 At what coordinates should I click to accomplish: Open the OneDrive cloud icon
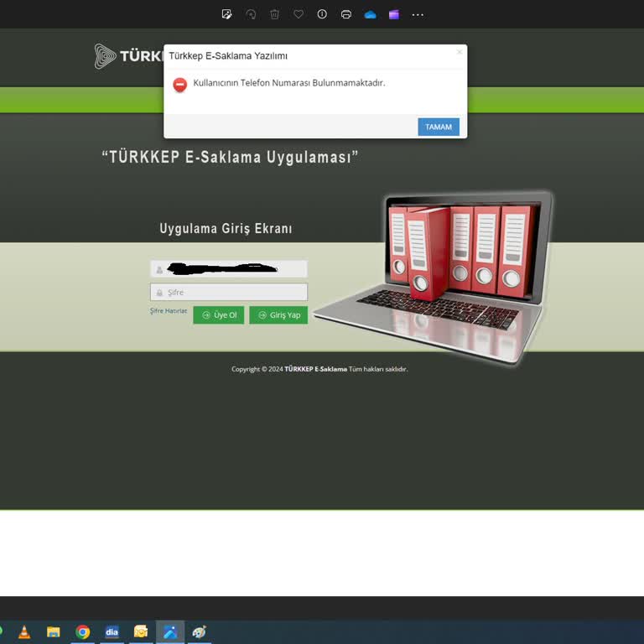370,15
